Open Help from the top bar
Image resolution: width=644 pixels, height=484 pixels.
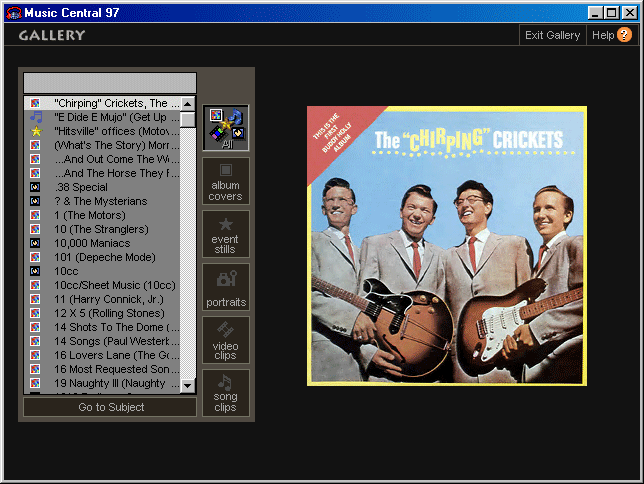point(612,35)
